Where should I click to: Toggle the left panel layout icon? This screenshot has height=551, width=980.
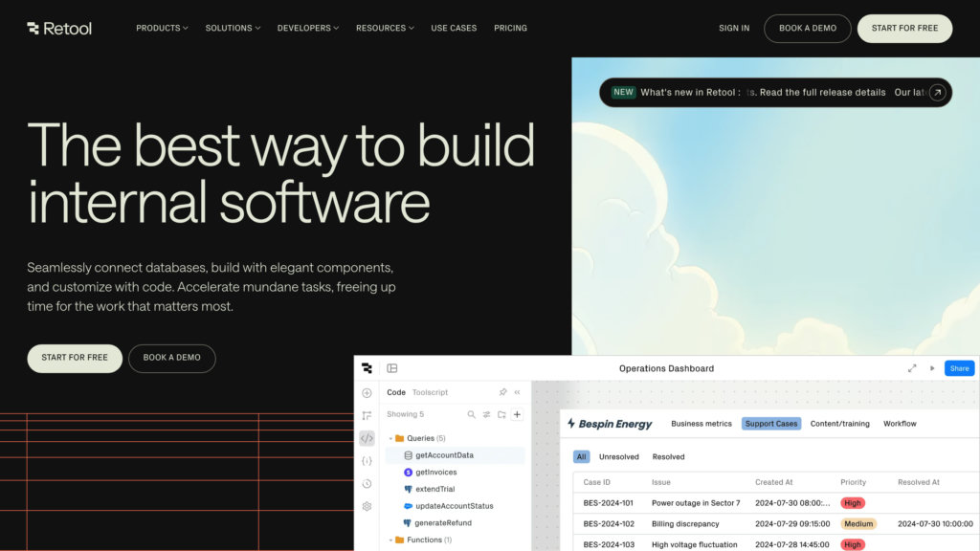click(x=392, y=368)
